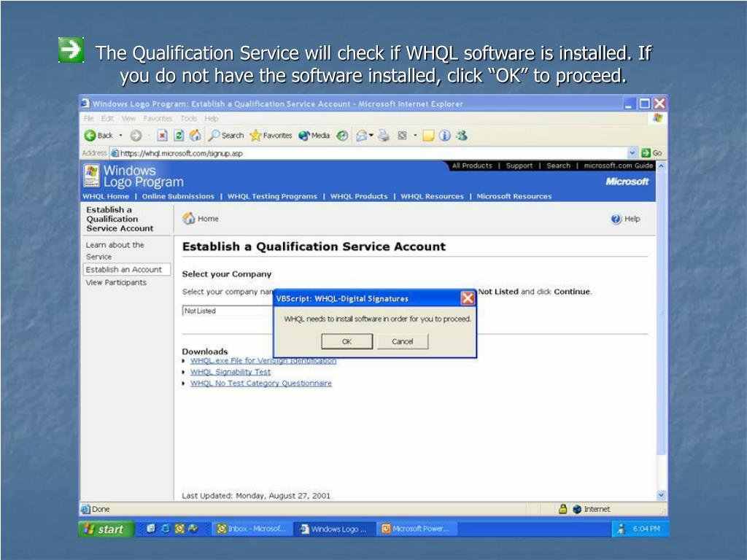Open the File menu
Viewport: 747px width, 560px height.
88,119
